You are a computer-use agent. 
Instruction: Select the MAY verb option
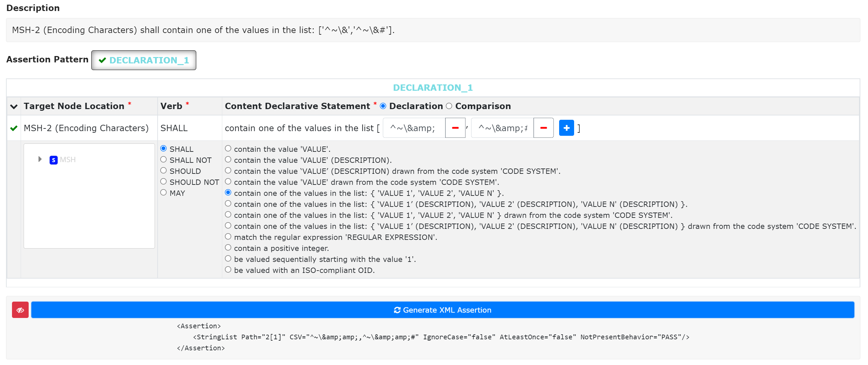(164, 192)
